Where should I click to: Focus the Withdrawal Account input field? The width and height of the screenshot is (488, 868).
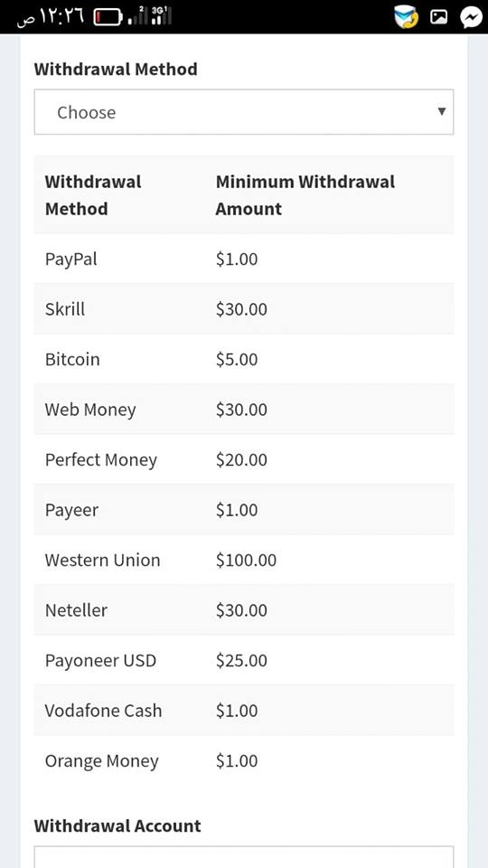pyautogui.click(x=244, y=856)
